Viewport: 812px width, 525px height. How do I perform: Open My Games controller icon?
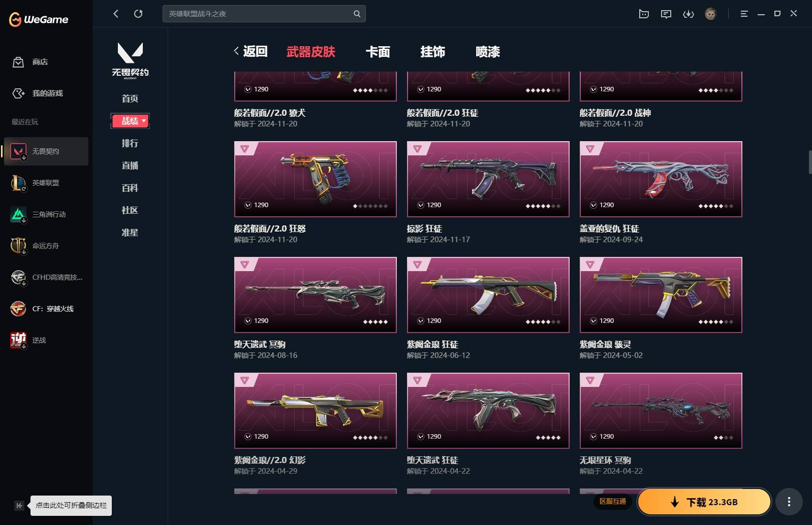coord(18,93)
